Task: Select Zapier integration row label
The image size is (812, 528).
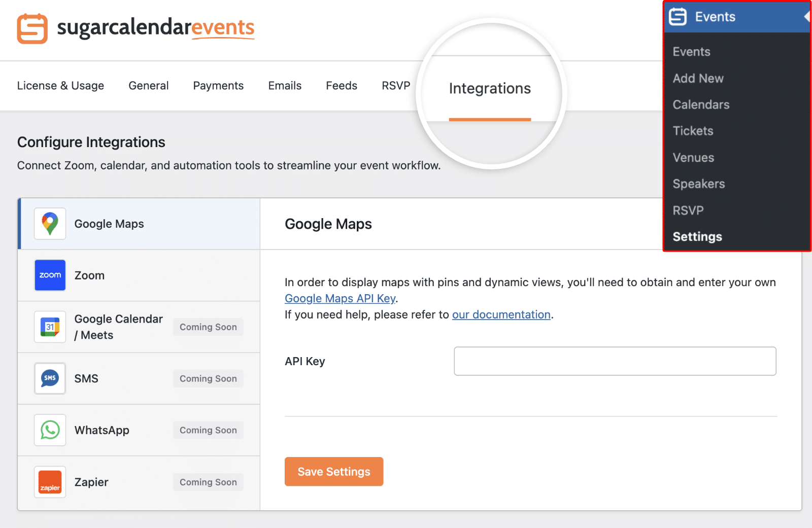Action: pyautogui.click(x=91, y=482)
